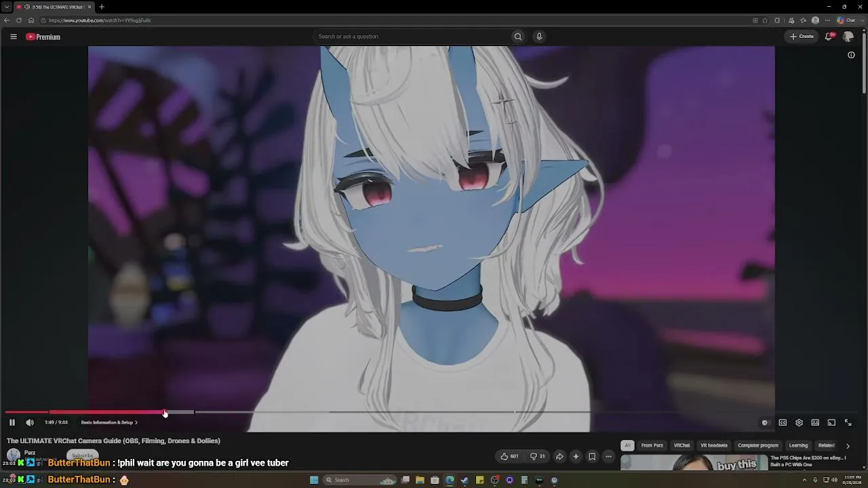The image size is (868, 488).
Task: Show hidden system tray icons chevron
Action: [805, 480]
